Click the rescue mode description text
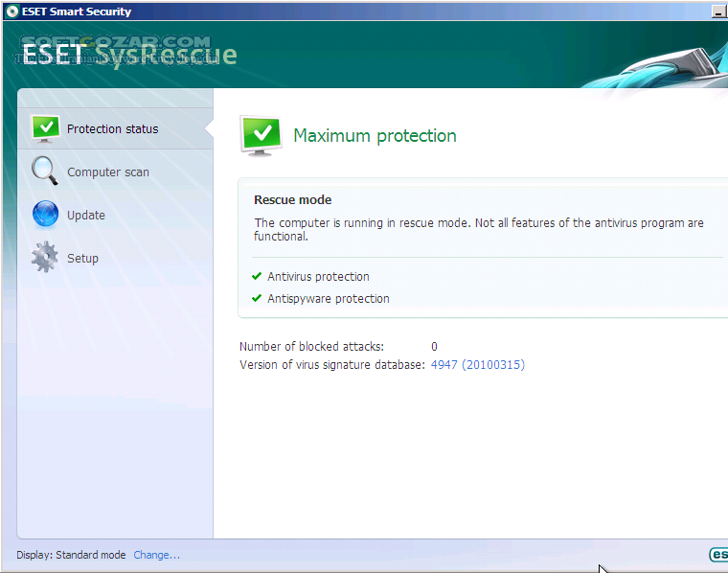The image size is (728, 573). pos(479,229)
